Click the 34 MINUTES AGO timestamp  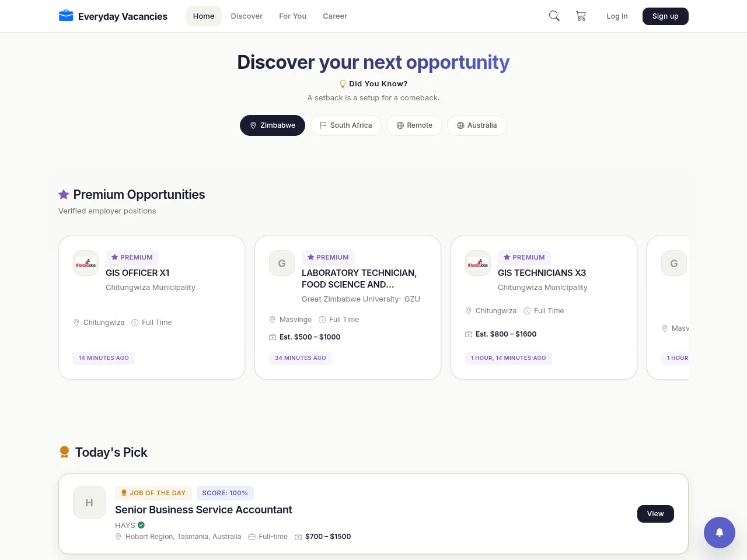pos(301,358)
